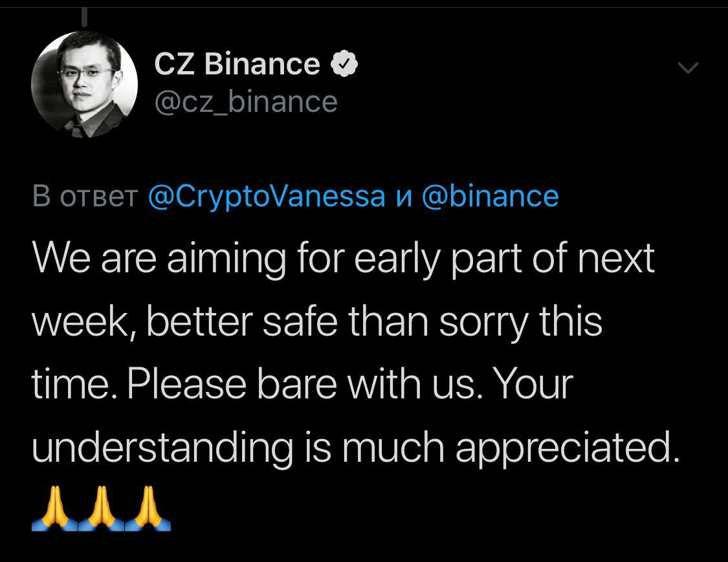The height and width of the screenshot is (562, 728).
Task: Open CZ Binance profile picture
Action: tap(84, 85)
